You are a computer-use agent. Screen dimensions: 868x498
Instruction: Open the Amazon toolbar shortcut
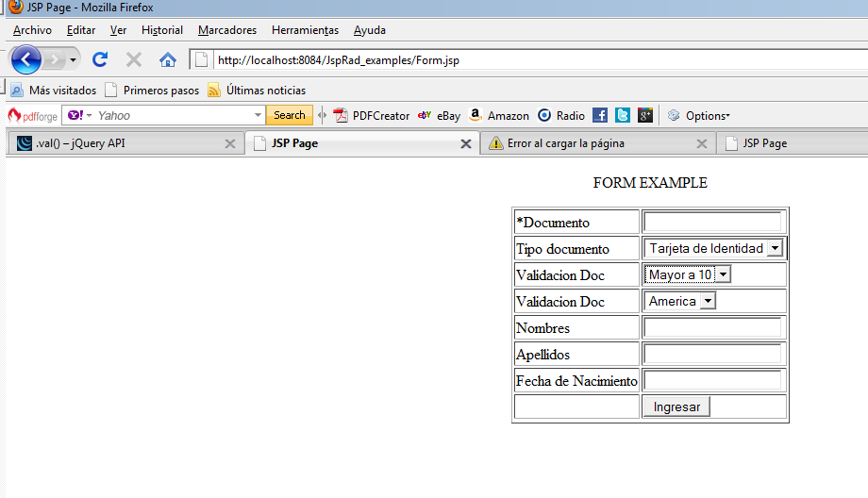tap(499, 115)
